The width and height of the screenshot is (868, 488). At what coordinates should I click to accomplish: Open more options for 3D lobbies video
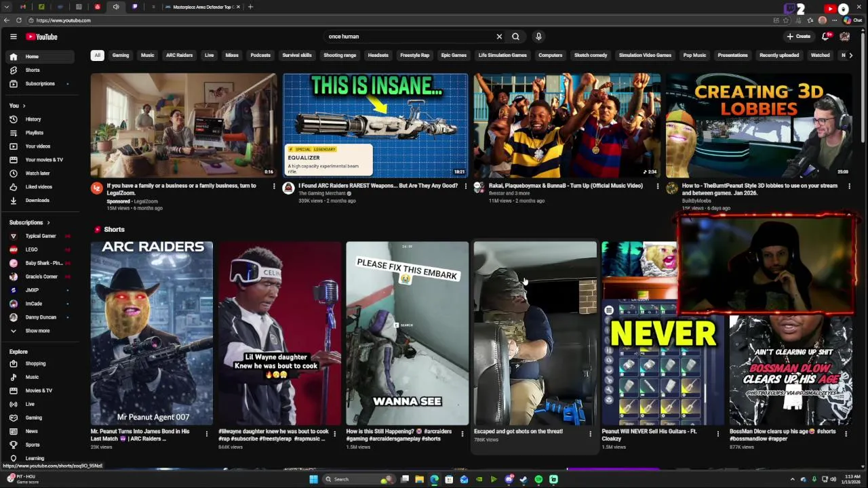pyautogui.click(x=849, y=186)
